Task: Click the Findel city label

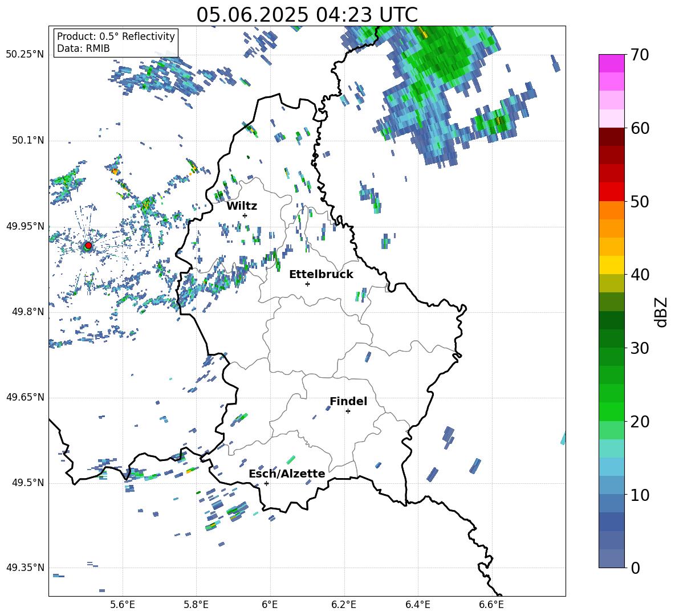Action: 348,401
